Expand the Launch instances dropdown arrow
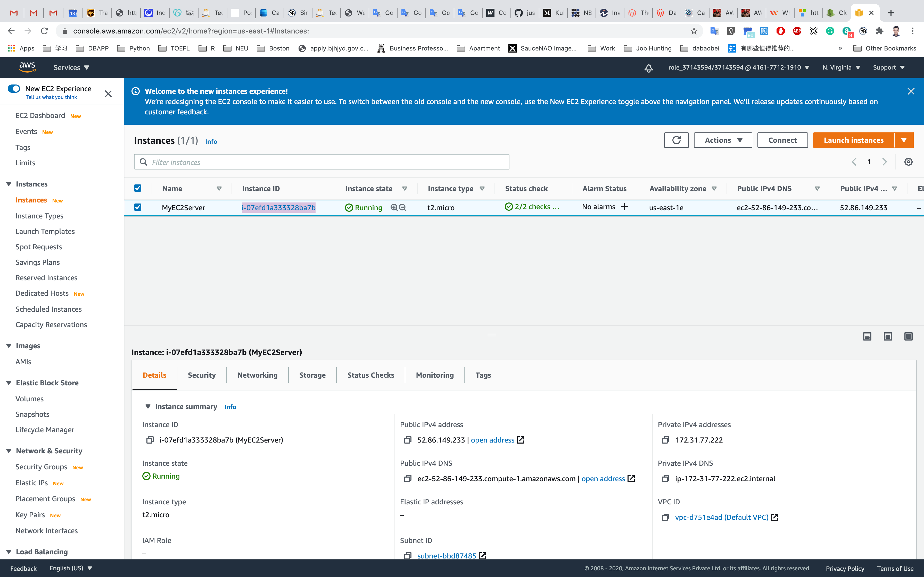Screen dimensions: 924x577 coord(903,140)
